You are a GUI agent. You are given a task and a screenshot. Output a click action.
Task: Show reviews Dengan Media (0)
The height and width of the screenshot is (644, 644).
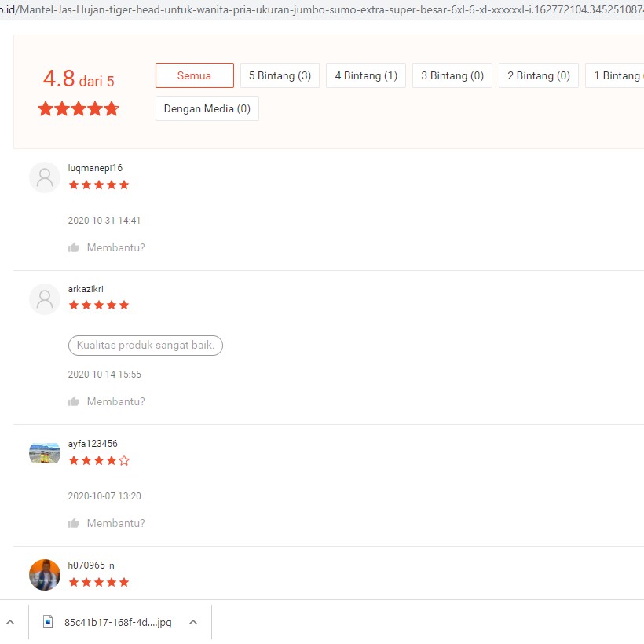[207, 108]
